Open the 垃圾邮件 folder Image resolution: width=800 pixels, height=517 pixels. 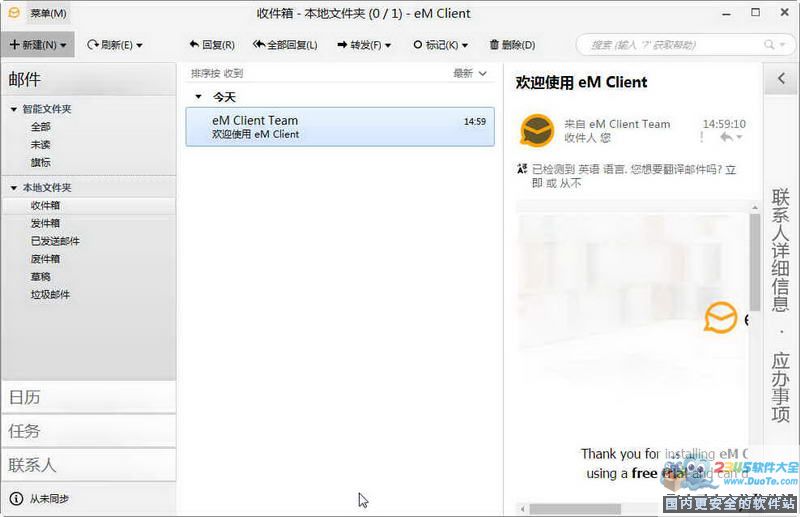[50, 294]
